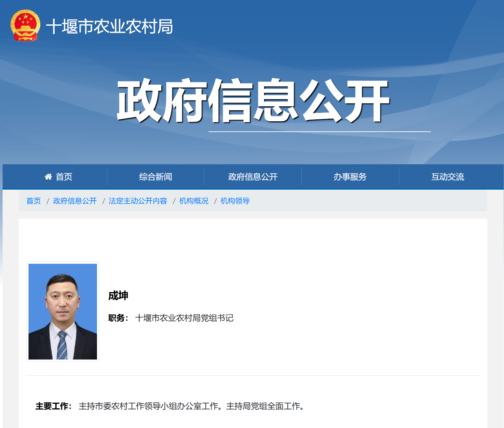Click the site title 十堰市农业农村局

coord(110,27)
